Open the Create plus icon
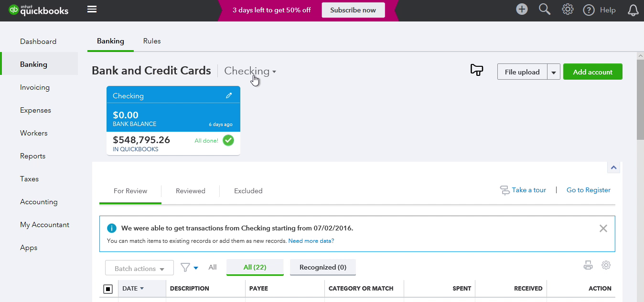Screen dimensions: 644x302 point(522,9)
